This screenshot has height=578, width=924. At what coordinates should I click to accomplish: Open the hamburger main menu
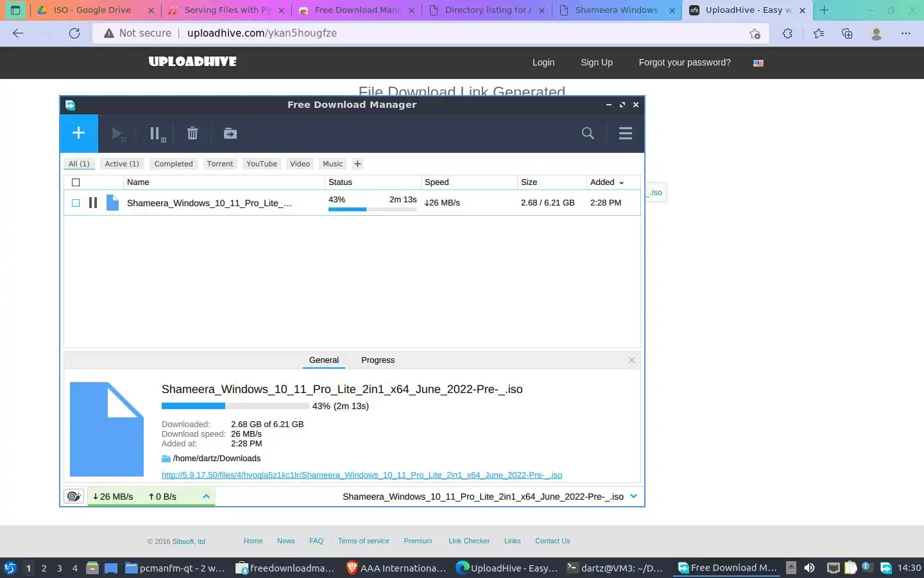[x=626, y=134]
